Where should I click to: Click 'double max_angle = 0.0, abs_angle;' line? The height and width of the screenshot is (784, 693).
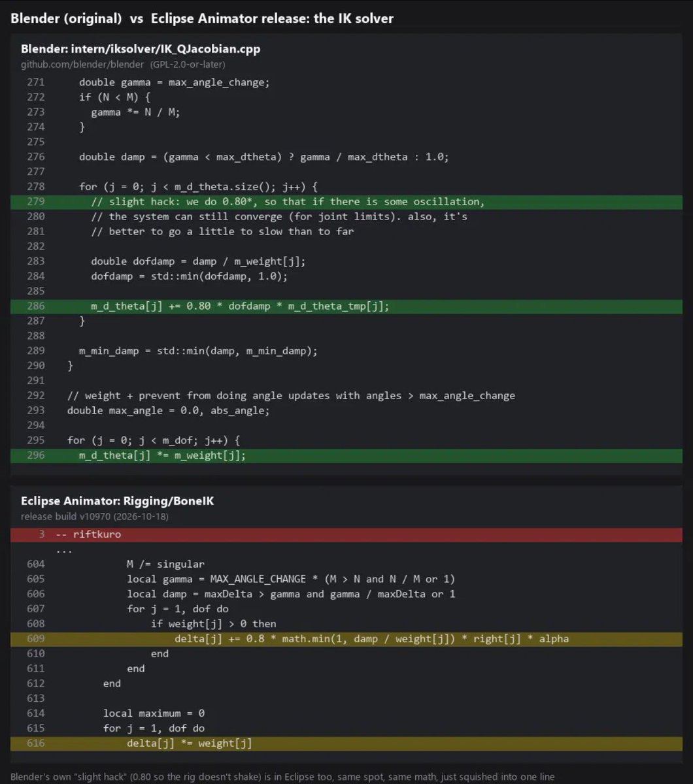(x=168, y=410)
